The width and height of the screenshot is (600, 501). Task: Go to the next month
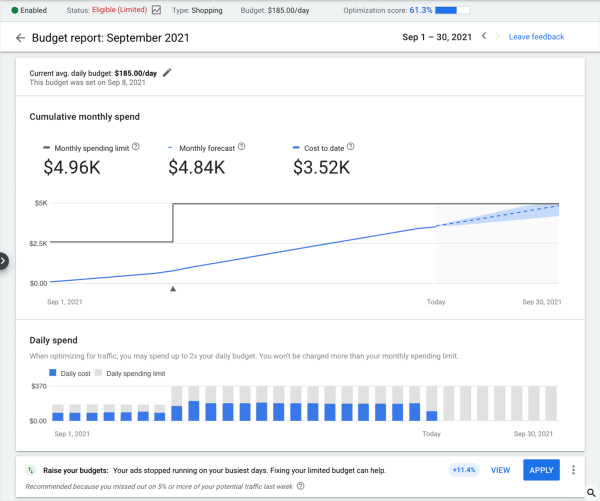pyautogui.click(x=499, y=37)
